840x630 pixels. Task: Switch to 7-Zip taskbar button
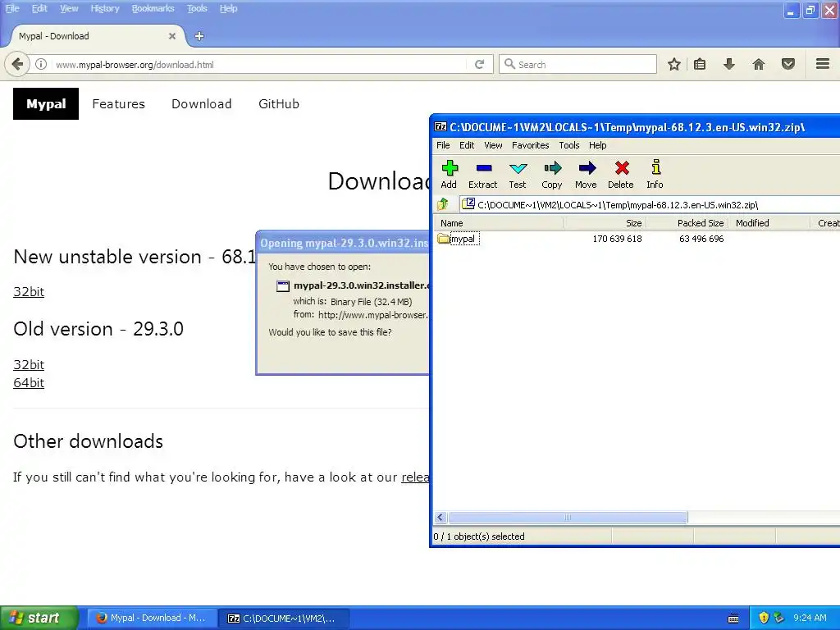point(284,619)
